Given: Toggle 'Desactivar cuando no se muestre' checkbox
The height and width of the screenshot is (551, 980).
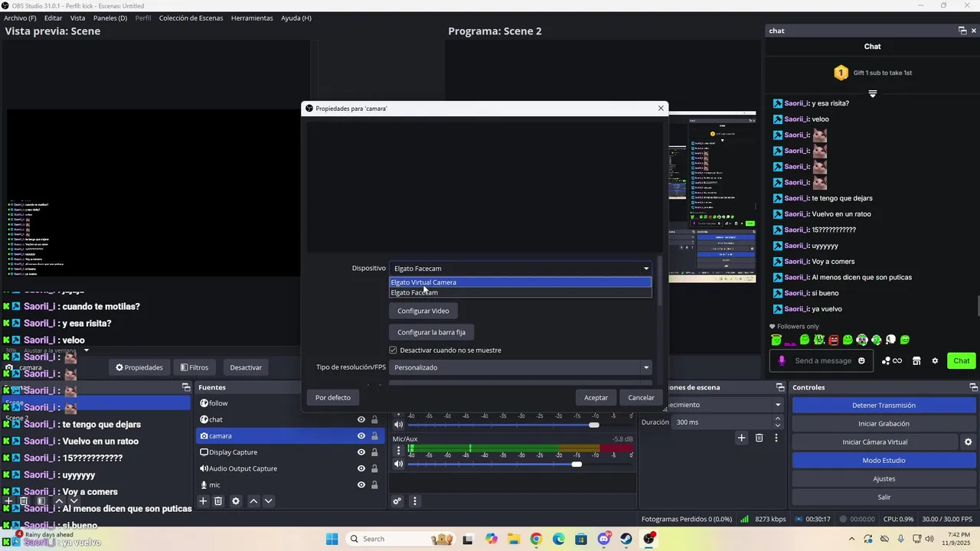Looking at the screenshot, I should pyautogui.click(x=393, y=350).
